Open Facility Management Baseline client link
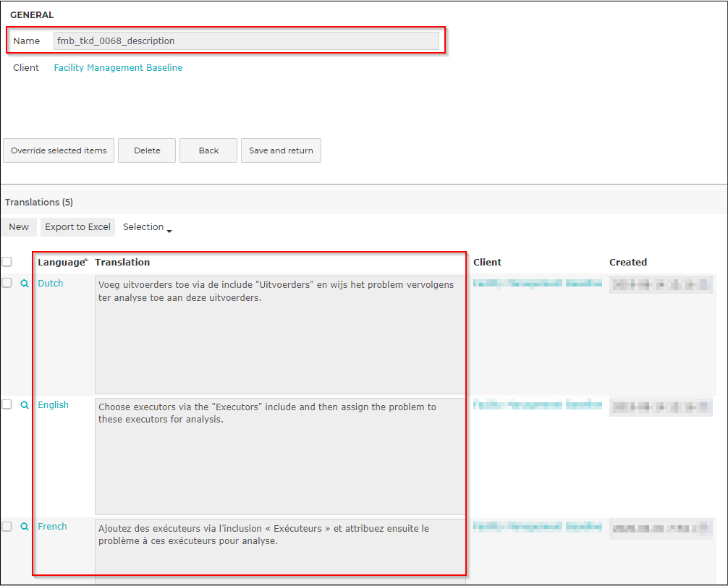This screenshot has width=728, height=586. pyautogui.click(x=119, y=68)
